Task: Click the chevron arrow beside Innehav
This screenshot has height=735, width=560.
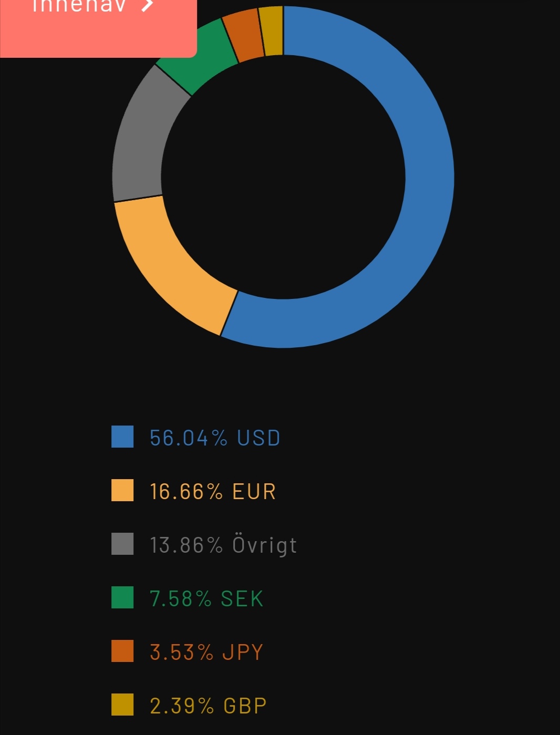Action: tap(148, 5)
